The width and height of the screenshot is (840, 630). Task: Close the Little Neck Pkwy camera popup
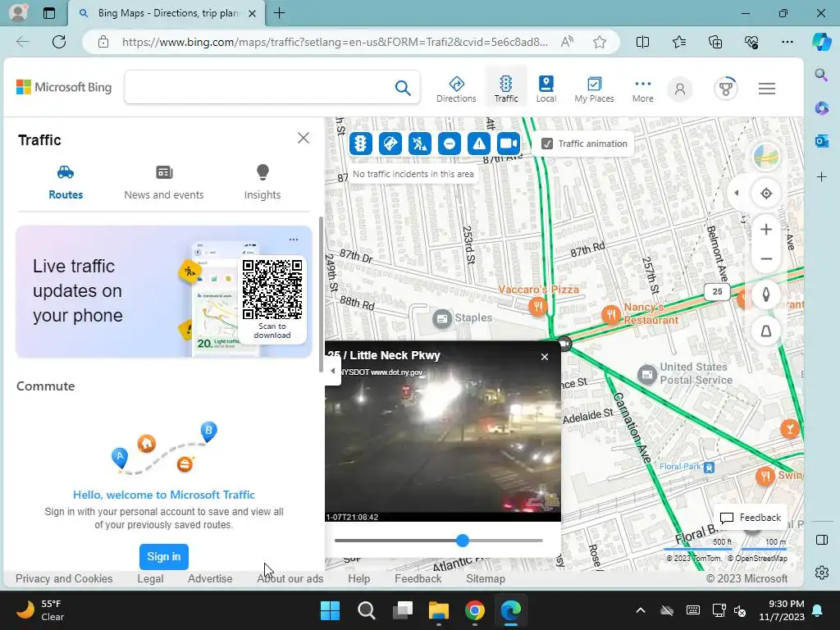(x=545, y=357)
